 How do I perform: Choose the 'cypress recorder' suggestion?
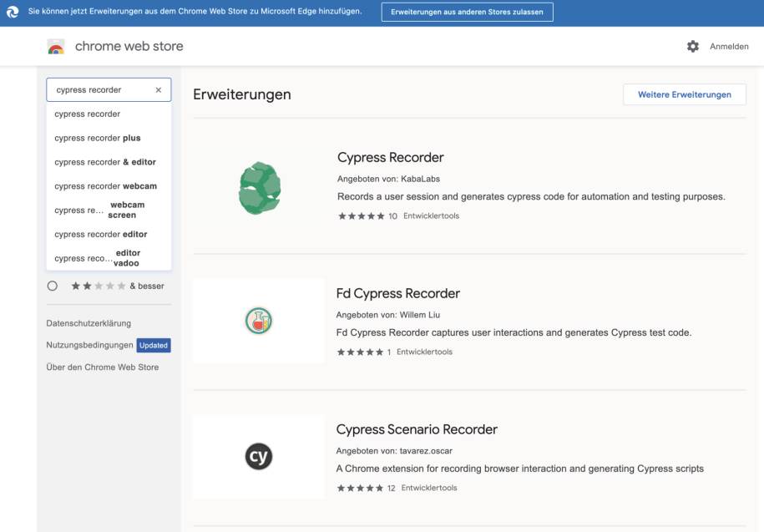click(x=109, y=114)
